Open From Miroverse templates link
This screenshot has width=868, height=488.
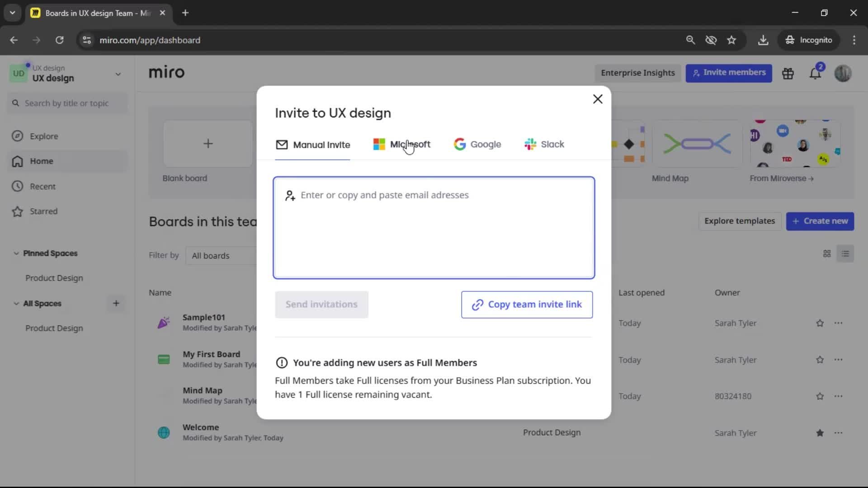click(x=782, y=178)
